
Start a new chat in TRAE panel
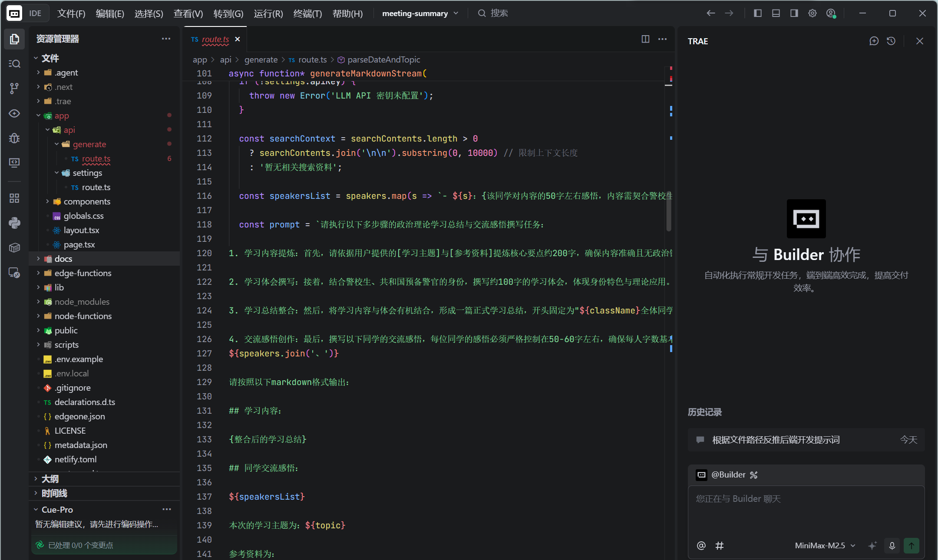pyautogui.click(x=874, y=41)
